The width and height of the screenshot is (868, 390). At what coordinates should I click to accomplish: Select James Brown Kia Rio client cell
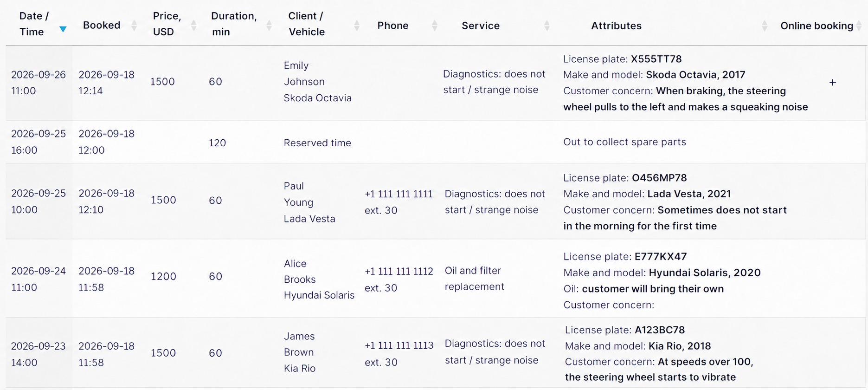(x=300, y=352)
